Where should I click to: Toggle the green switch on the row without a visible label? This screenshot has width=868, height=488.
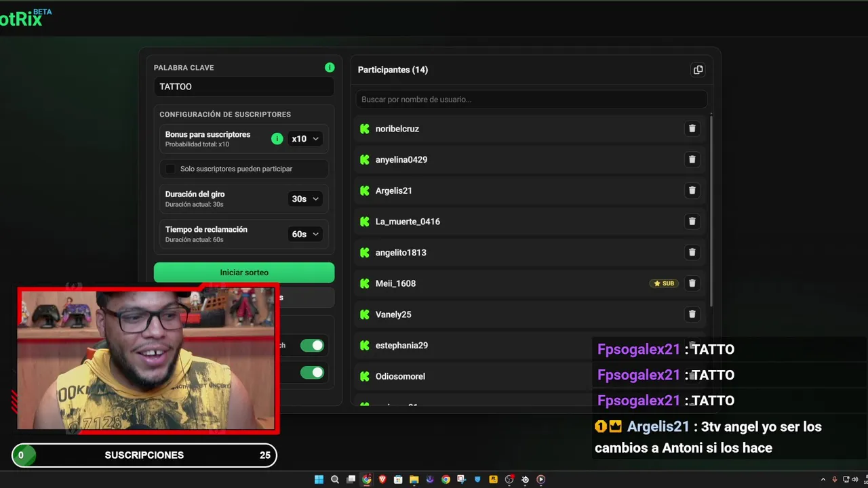(312, 372)
